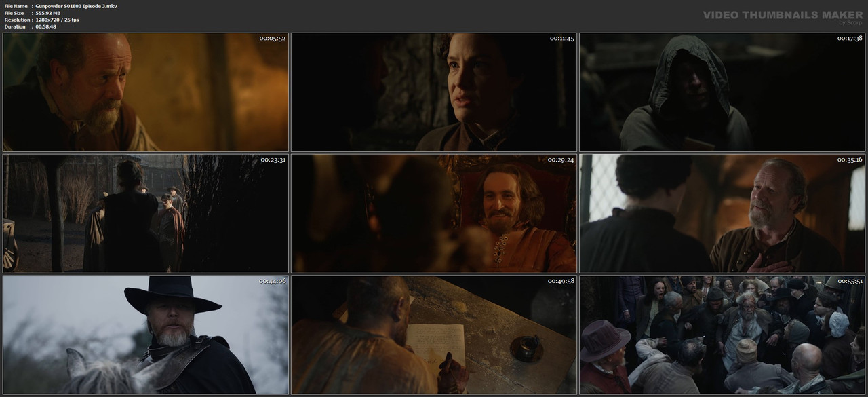868x397 pixels.
Task: Open the smiling man thumbnail at 00:29:24
Action: (x=434, y=213)
